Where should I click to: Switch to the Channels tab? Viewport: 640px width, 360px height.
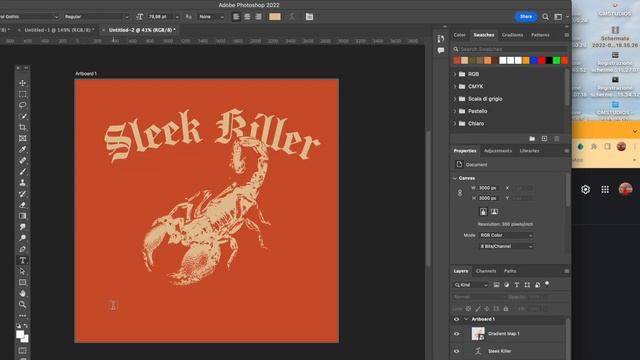click(486, 271)
